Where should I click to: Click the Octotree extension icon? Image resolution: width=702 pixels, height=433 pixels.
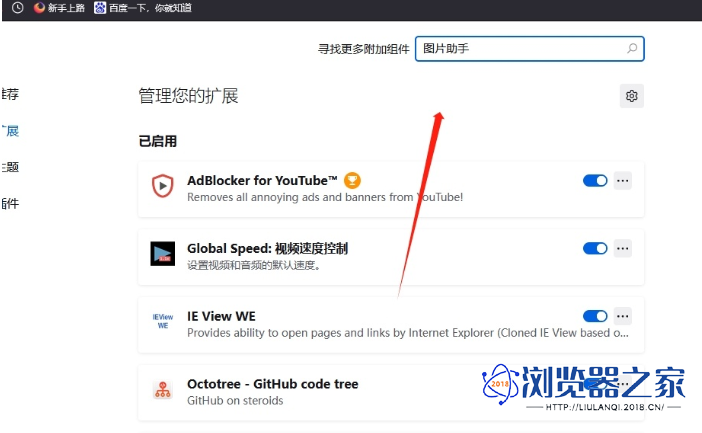point(163,390)
